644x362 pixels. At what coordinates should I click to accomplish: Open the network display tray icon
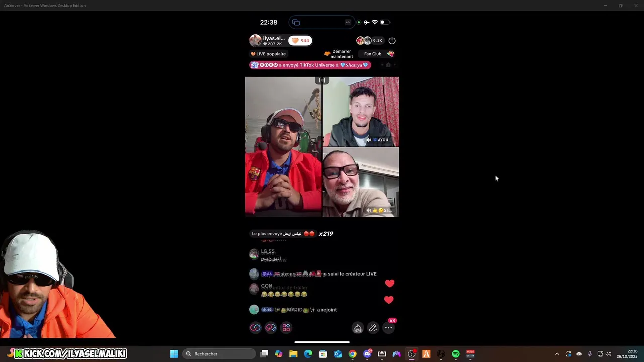tap(600, 354)
